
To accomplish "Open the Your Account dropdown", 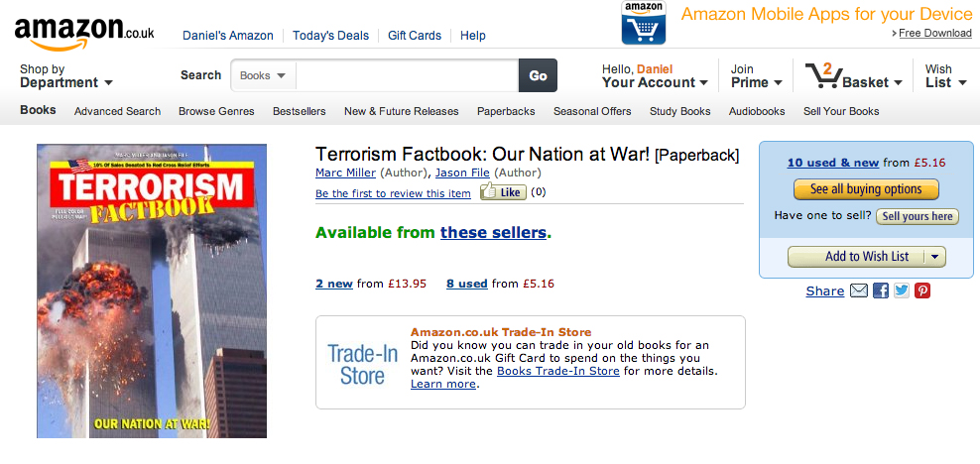I will [x=655, y=76].
